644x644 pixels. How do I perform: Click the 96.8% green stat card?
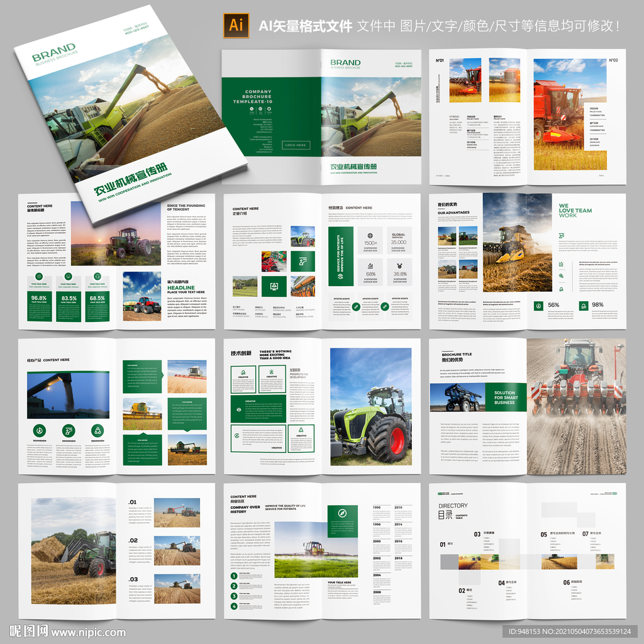[x=39, y=306]
